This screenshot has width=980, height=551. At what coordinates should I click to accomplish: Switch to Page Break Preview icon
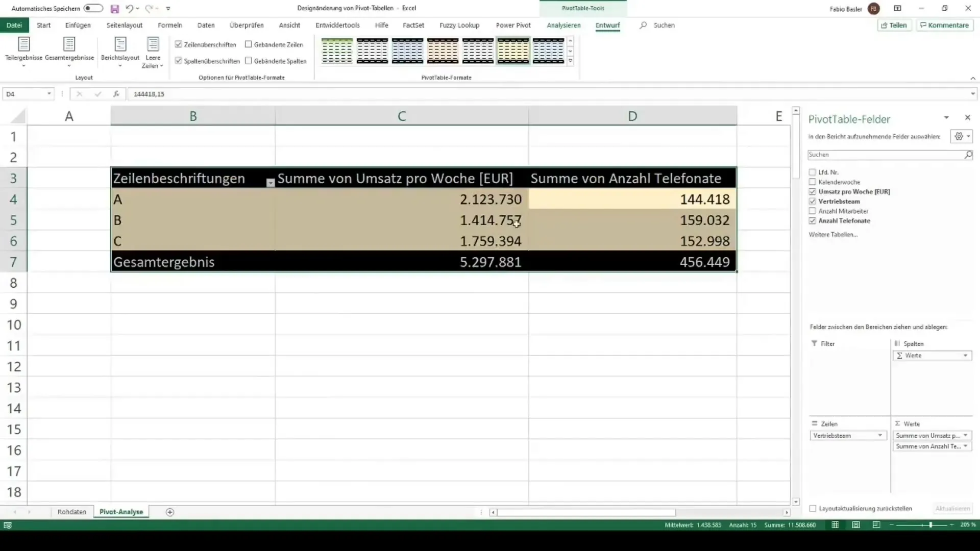[x=876, y=525]
